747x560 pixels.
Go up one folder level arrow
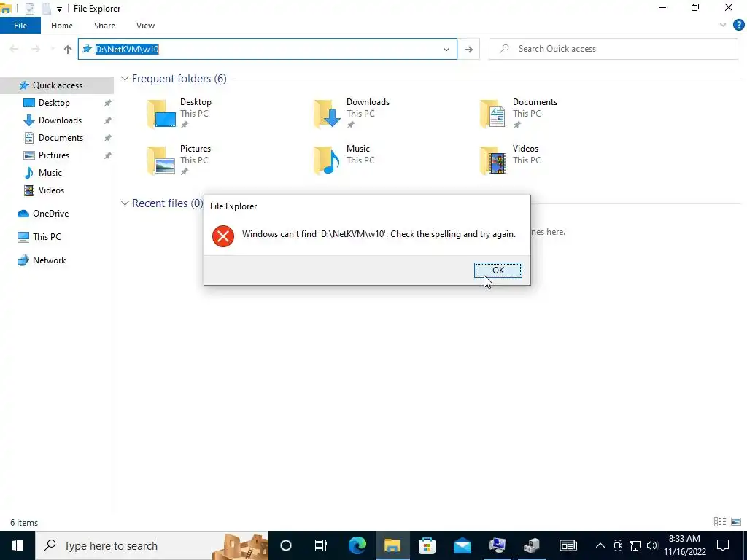[x=68, y=49]
